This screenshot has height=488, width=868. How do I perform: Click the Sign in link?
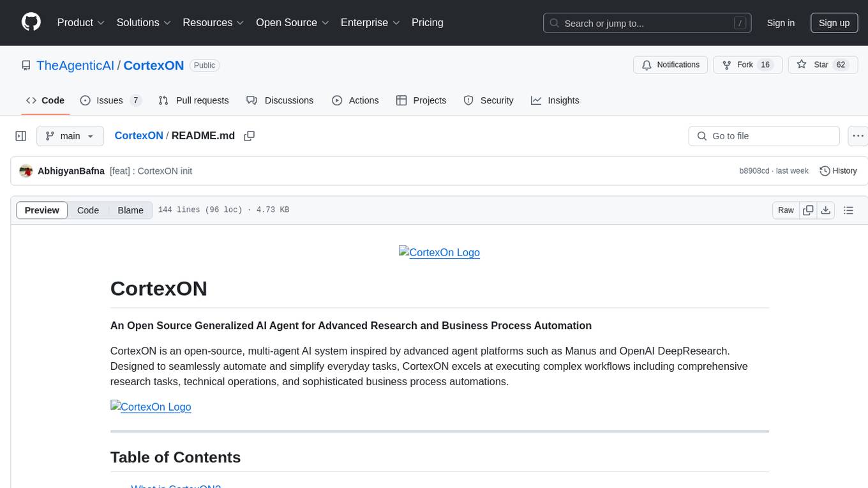(781, 23)
